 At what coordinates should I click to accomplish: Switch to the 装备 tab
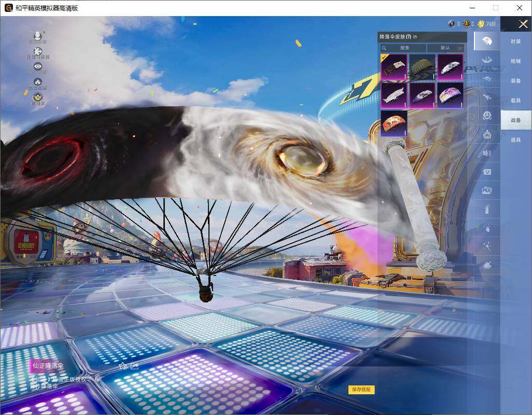[516, 81]
